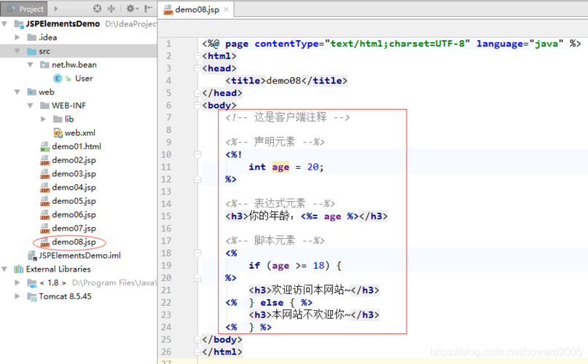Expand the JDK 1.8 library arrow

click(17, 282)
